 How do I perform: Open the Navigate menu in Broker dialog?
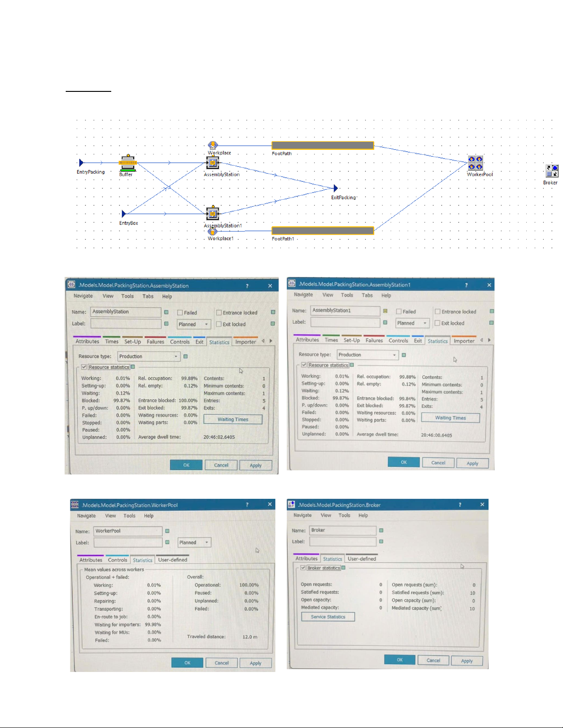(302, 515)
